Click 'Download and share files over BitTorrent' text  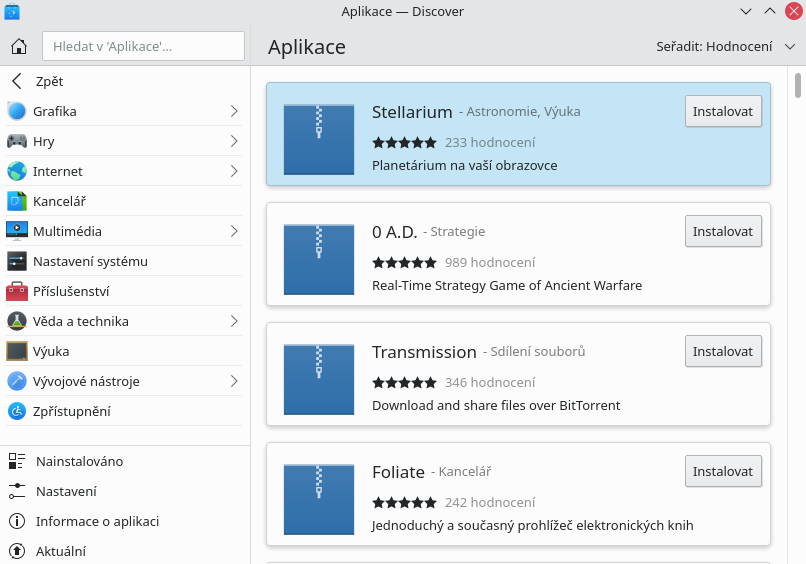(496, 406)
